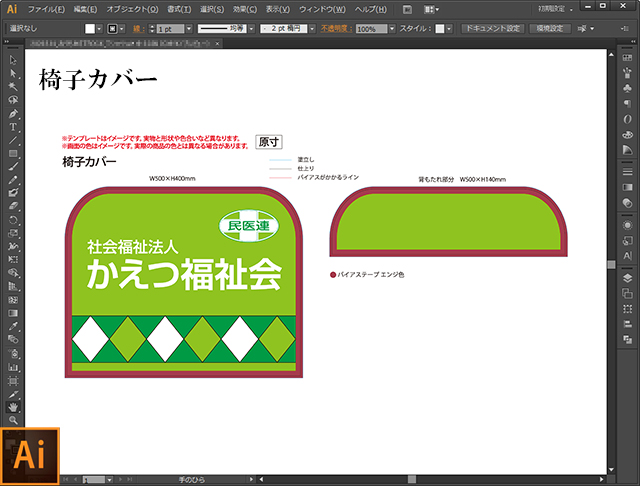640x486 pixels.
Task: Open the スタイル swatch dropdown arrow
Action: coord(449,29)
